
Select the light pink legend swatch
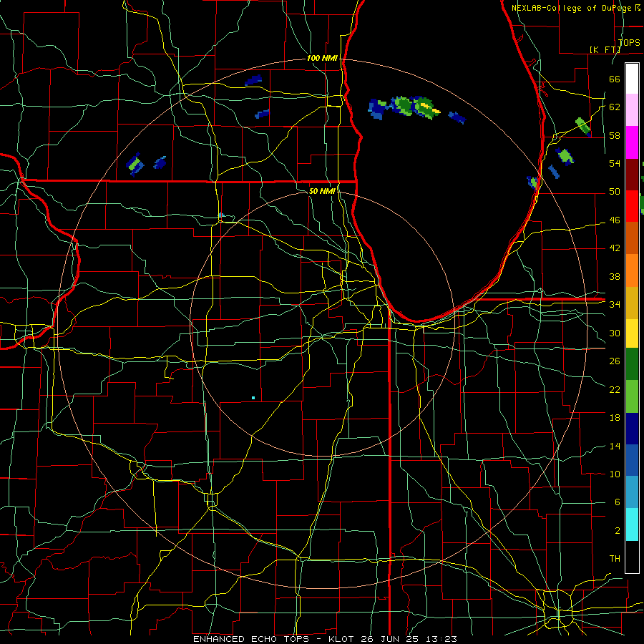[x=632, y=110]
